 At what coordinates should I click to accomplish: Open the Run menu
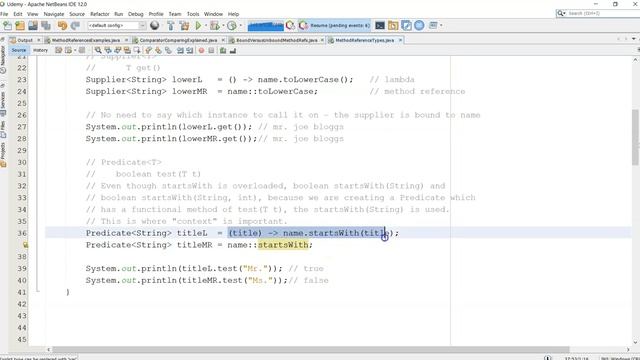point(118,14)
